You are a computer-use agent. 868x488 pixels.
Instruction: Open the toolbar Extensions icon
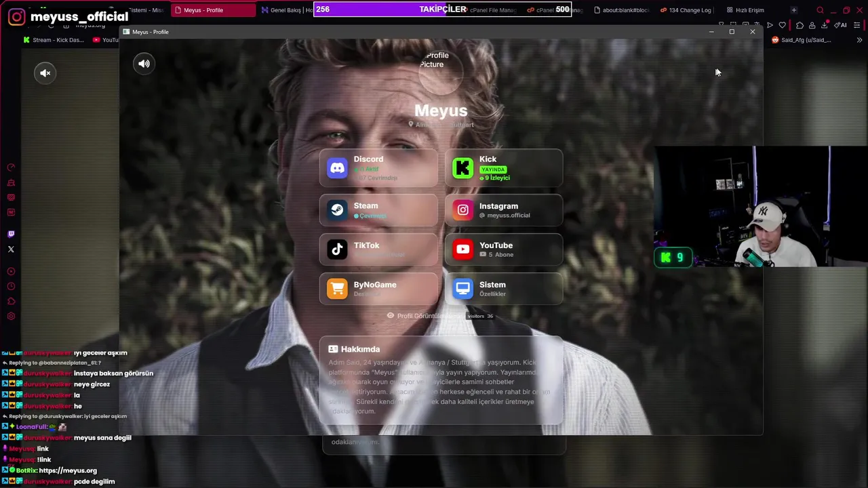tap(800, 25)
